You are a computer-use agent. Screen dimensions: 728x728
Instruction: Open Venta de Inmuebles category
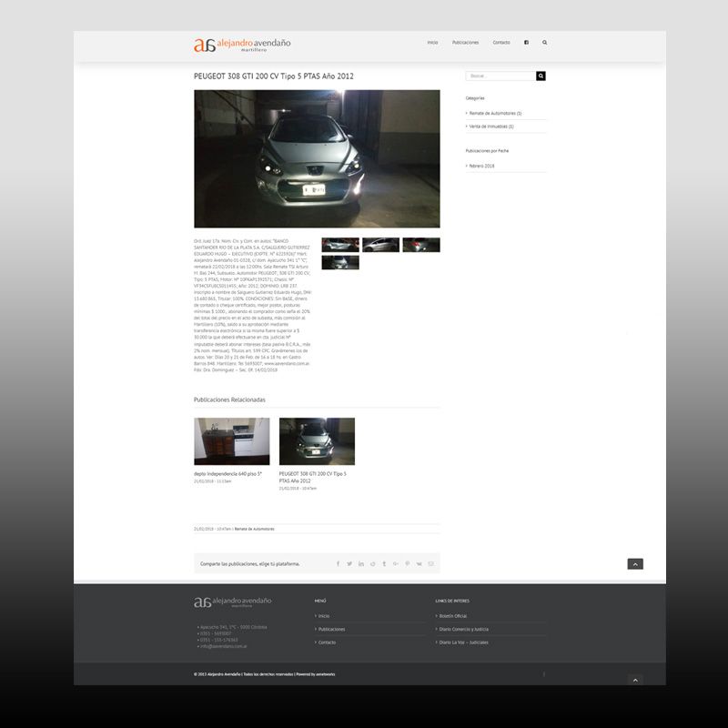tap(491, 126)
